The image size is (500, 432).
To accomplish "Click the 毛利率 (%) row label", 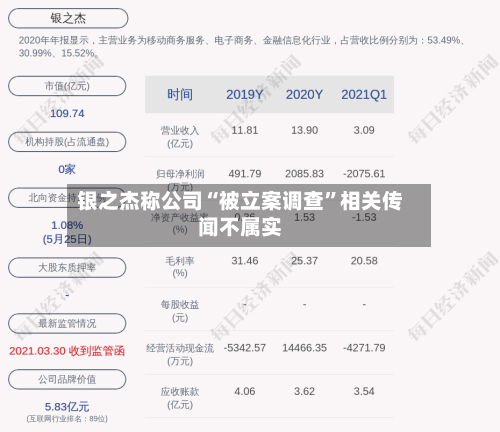I will click(x=180, y=267).
